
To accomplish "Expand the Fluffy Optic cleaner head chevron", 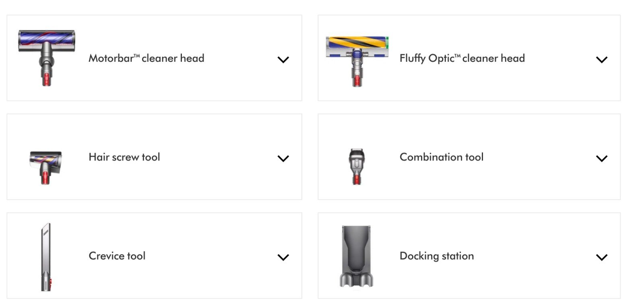I will click(601, 60).
